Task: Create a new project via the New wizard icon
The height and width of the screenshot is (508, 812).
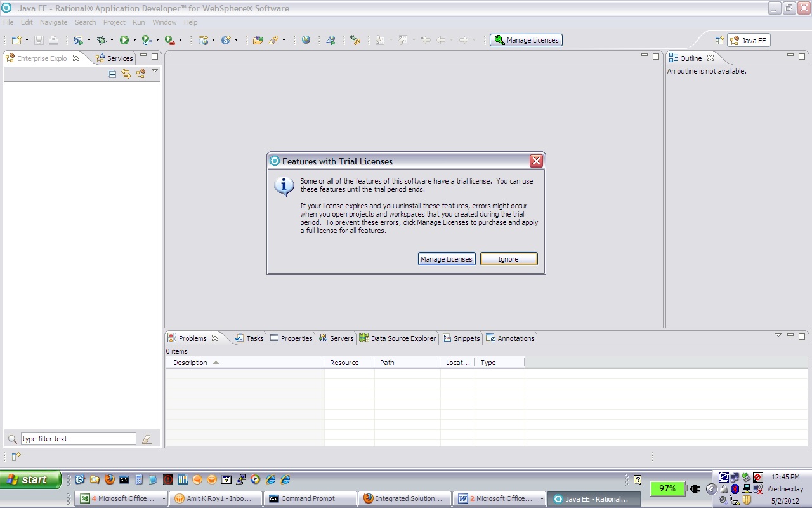Action: point(15,39)
